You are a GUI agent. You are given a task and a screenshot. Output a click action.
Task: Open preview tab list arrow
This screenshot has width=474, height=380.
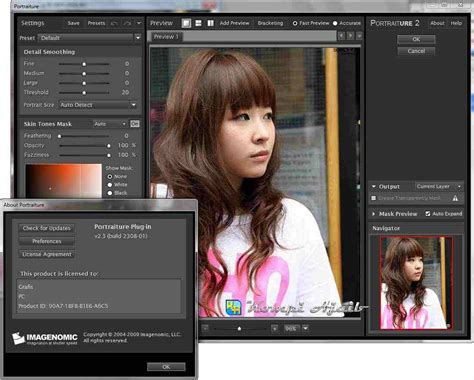[x=359, y=36]
